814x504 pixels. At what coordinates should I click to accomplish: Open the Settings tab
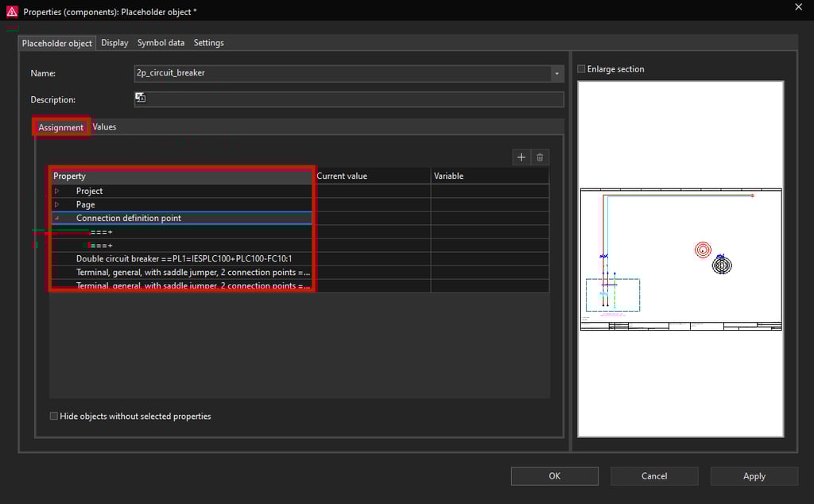[x=209, y=43]
